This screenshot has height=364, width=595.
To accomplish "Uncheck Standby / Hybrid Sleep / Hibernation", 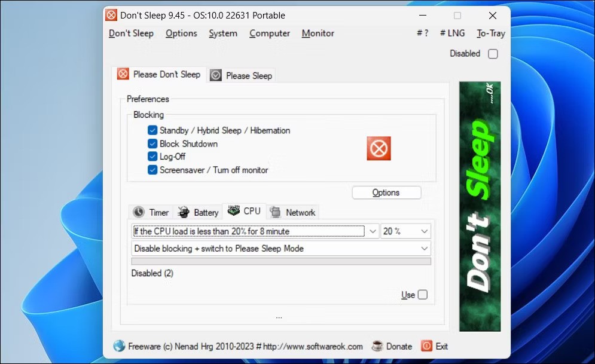I will click(152, 130).
